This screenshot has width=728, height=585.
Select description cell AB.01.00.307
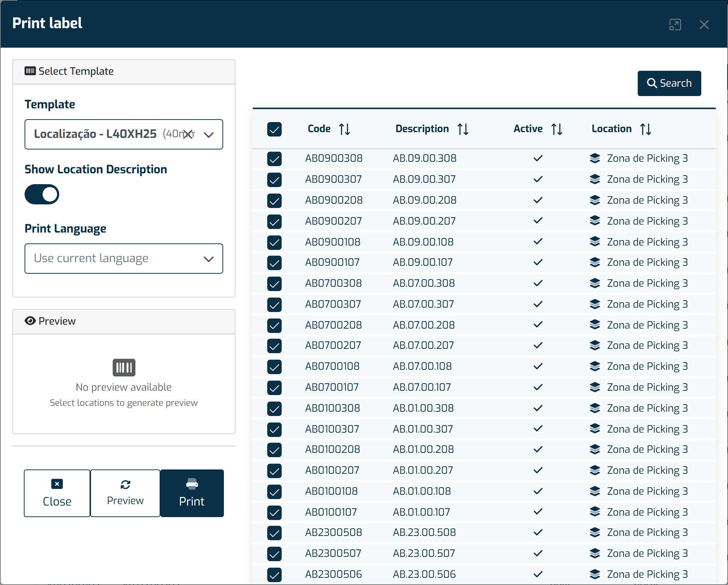tap(423, 429)
